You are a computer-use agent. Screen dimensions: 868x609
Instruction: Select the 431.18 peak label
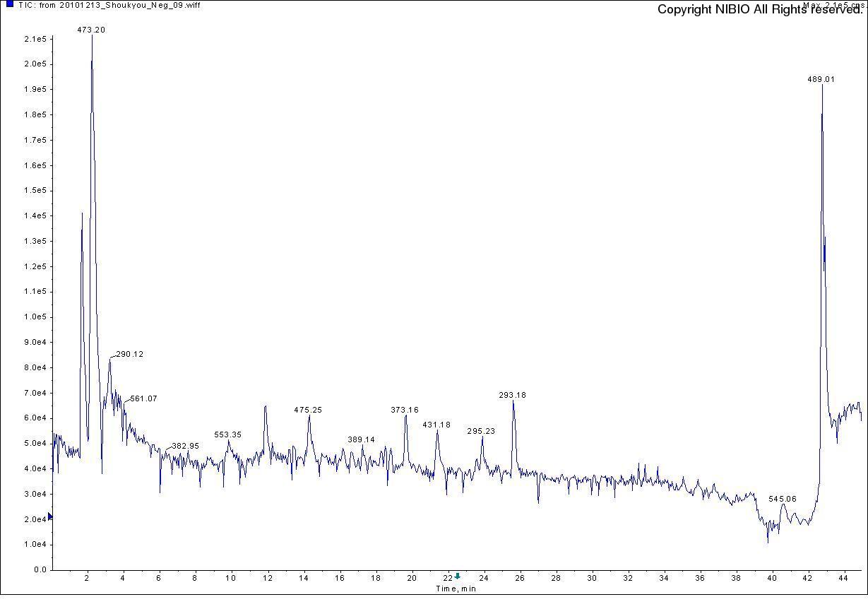click(x=436, y=425)
